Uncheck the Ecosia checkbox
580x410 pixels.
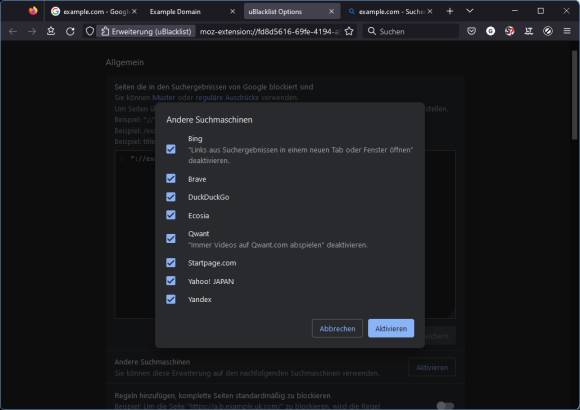pyautogui.click(x=171, y=215)
